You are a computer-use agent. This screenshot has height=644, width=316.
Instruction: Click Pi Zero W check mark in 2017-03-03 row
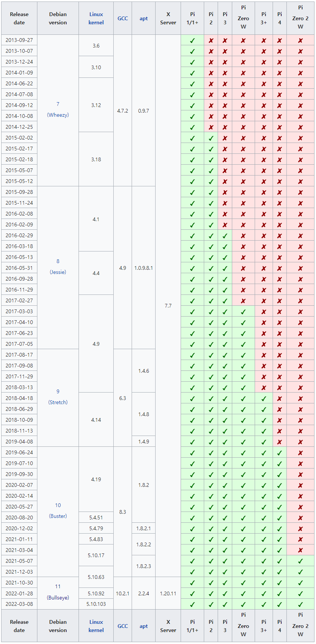(243, 312)
